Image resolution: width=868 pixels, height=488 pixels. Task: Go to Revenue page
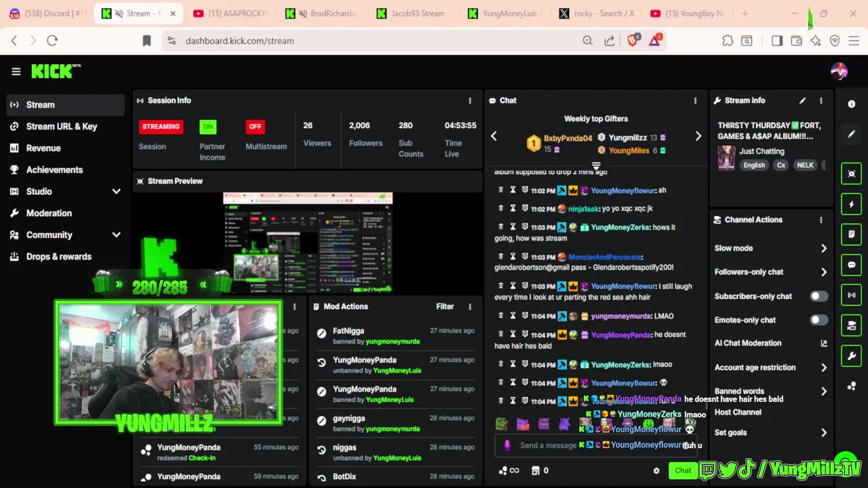66,148
